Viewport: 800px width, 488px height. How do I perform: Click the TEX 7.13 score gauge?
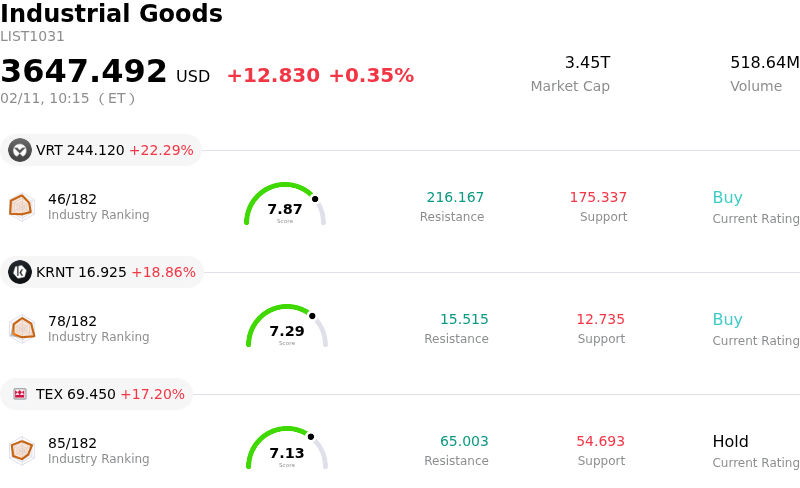pos(287,449)
